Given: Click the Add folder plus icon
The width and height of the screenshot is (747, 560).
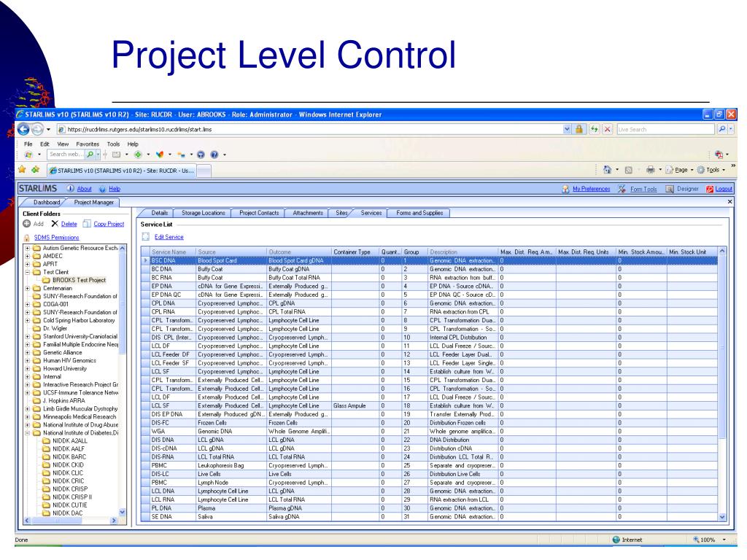Looking at the screenshot, I should tap(27, 224).
